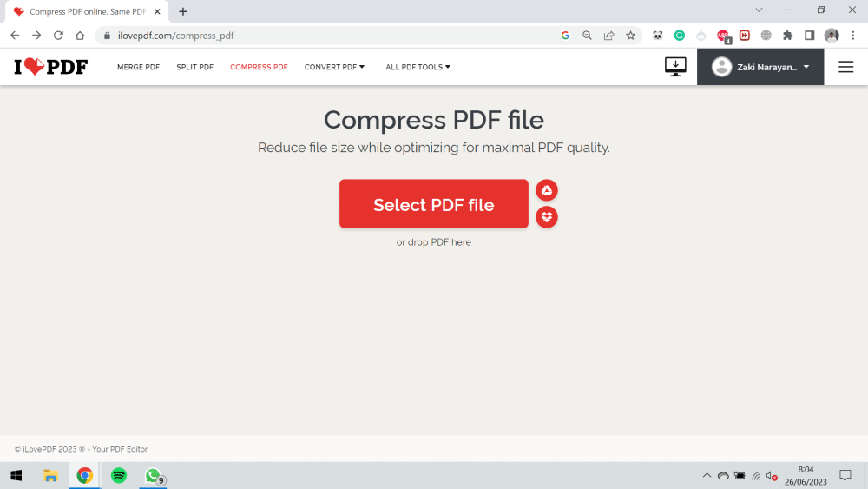Click the Select PDF file button
868x489 pixels.
coord(434,204)
